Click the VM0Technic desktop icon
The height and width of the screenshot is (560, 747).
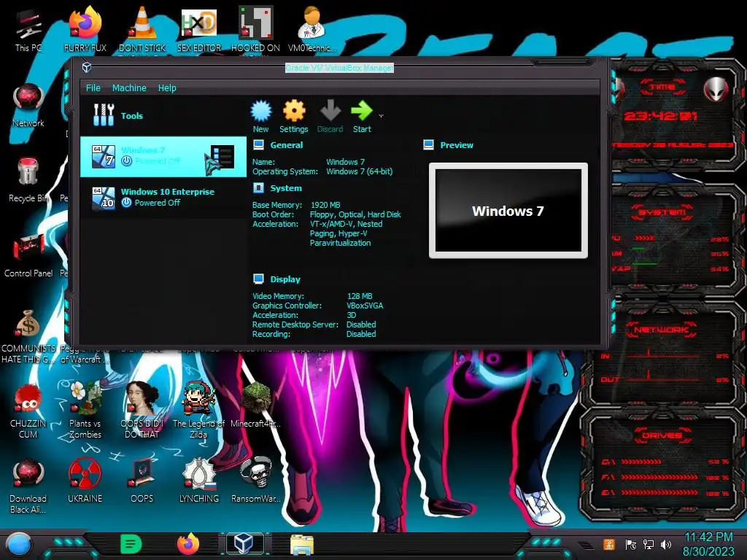311,29
